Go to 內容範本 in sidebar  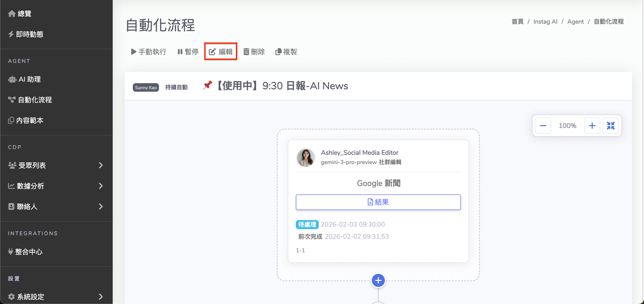pos(30,121)
